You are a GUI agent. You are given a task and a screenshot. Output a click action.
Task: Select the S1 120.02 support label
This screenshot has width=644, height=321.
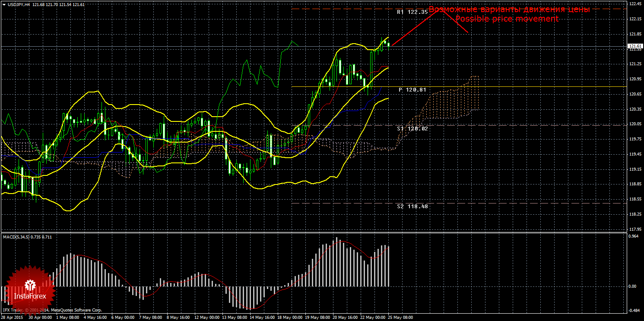[412, 128]
